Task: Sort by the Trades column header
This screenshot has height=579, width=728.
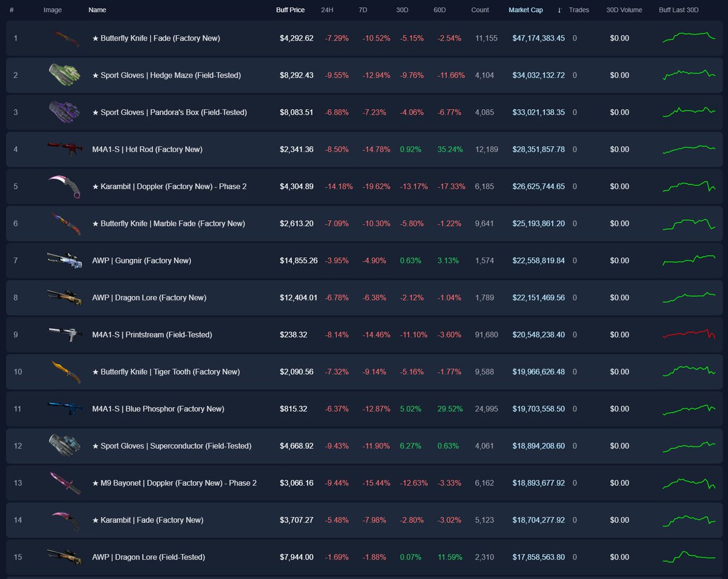Action: tap(579, 10)
